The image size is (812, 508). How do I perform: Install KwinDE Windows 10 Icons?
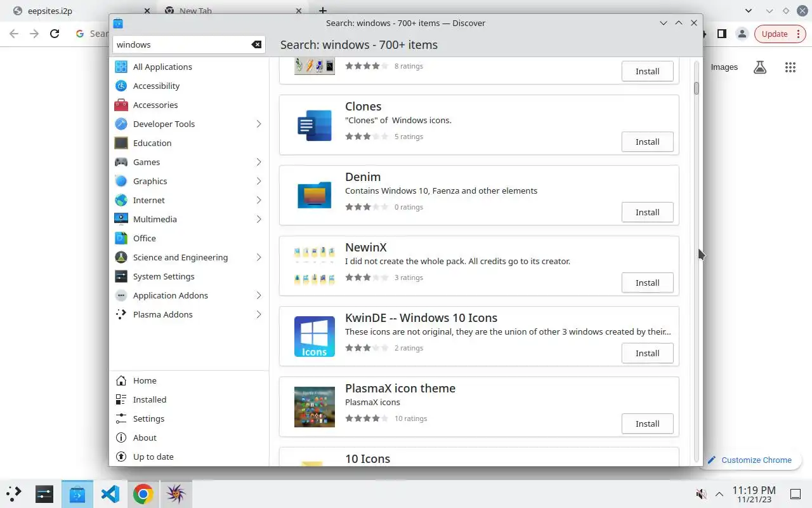click(647, 353)
